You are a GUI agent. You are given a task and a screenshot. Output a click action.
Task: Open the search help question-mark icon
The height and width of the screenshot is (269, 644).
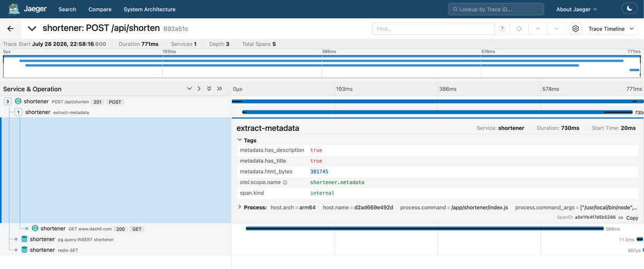[502, 28]
